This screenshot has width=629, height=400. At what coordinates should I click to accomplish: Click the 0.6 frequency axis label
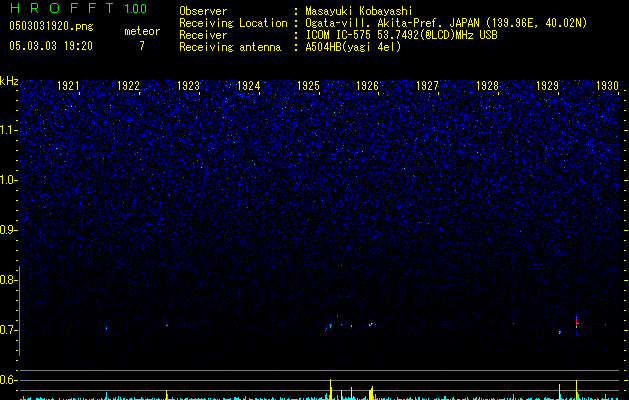tap(8, 380)
